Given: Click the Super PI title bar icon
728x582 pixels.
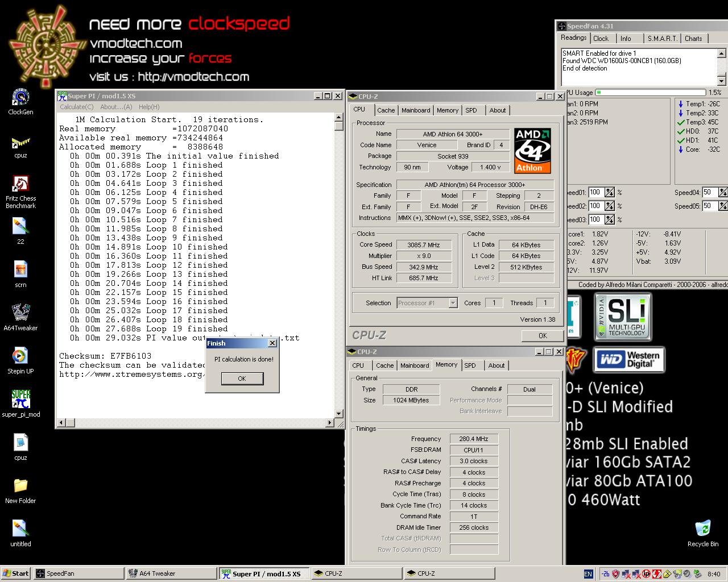Looking at the screenshot, I should [x=62, y=96].
